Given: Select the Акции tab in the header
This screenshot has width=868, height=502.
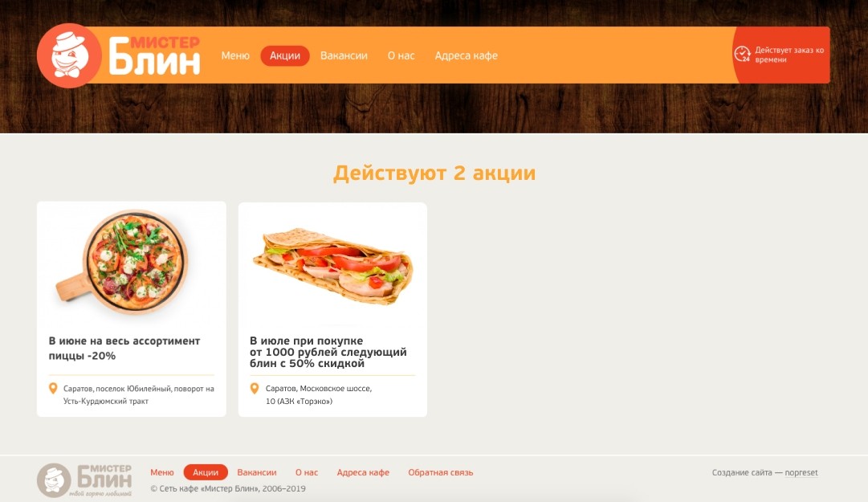Looking at the screenshot, I should pos(285,56).
